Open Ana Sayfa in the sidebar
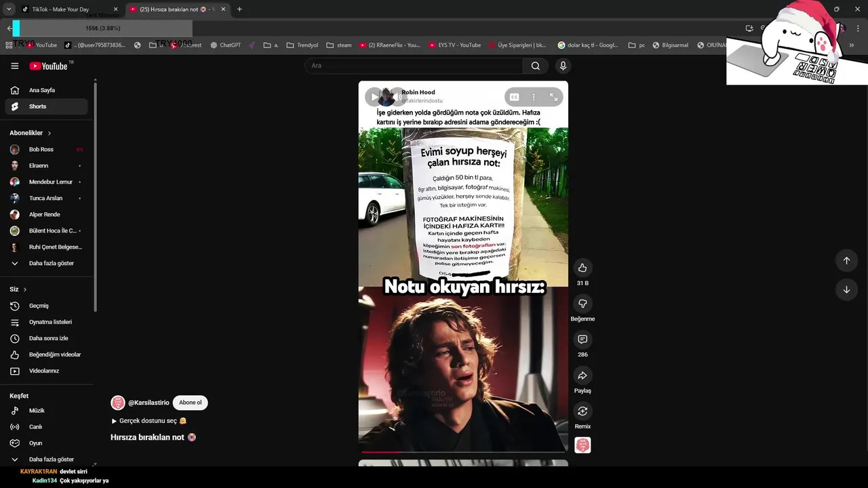The height and width of the screenshot is (488, 868). point(46,90)
